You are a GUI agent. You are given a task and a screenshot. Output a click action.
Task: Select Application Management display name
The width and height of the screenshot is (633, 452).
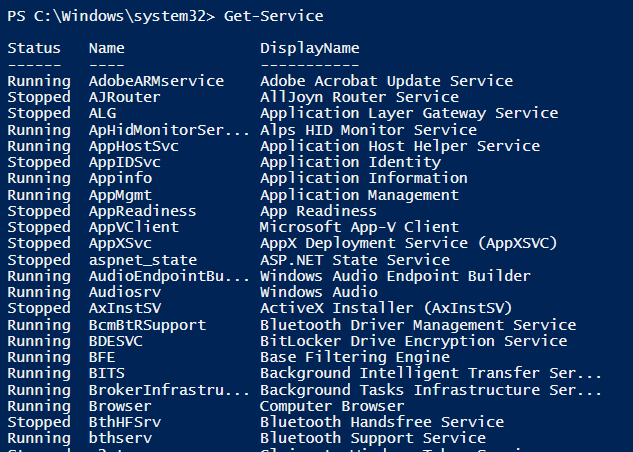pyautogui.click(x=359, y=195)
